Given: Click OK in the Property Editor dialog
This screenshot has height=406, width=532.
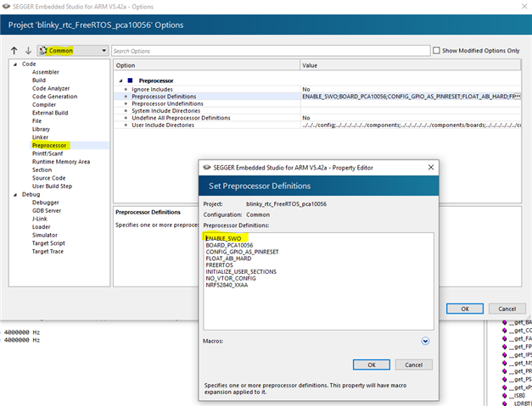Looking at the screenshot, I should point(372,364).
